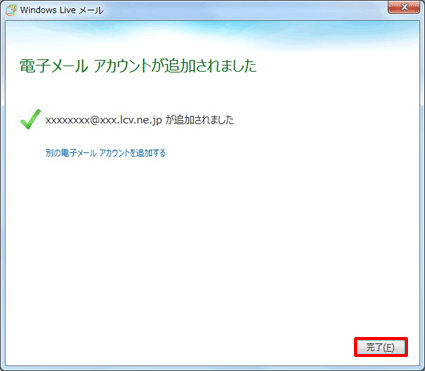Open the 別の電子メール アカウントを追加する link
Viewport: 425px width, 371px height.
coord(105,153)
